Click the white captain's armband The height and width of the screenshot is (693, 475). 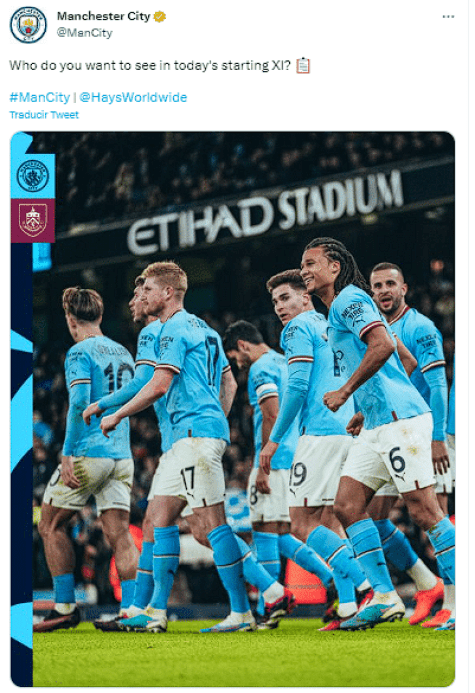coord(267,392)
